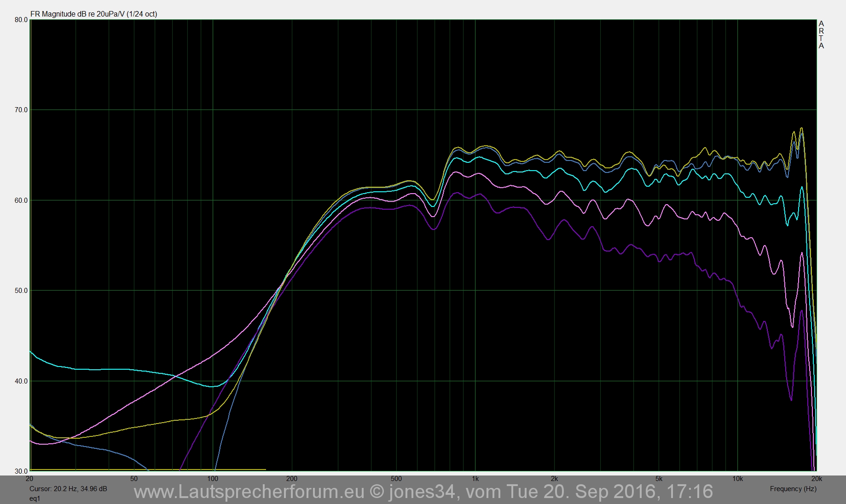Click the Frequency (Hz) axis caption

pyautogui.click(x=793, y=489)
